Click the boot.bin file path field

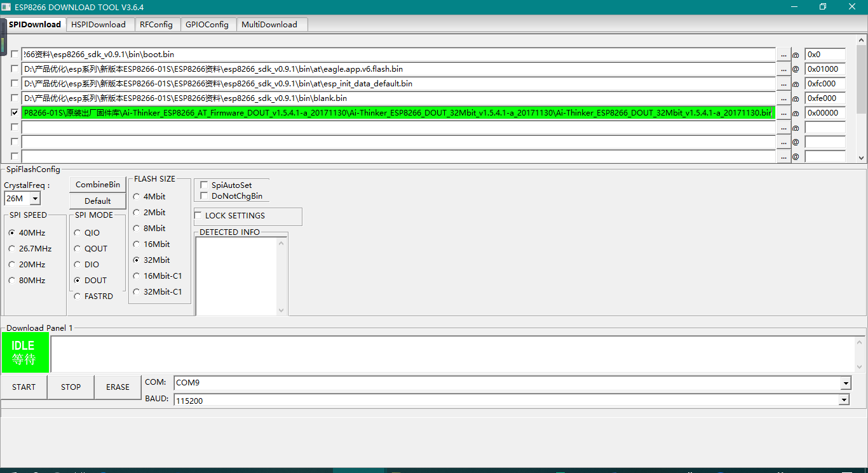click(398, 55)
